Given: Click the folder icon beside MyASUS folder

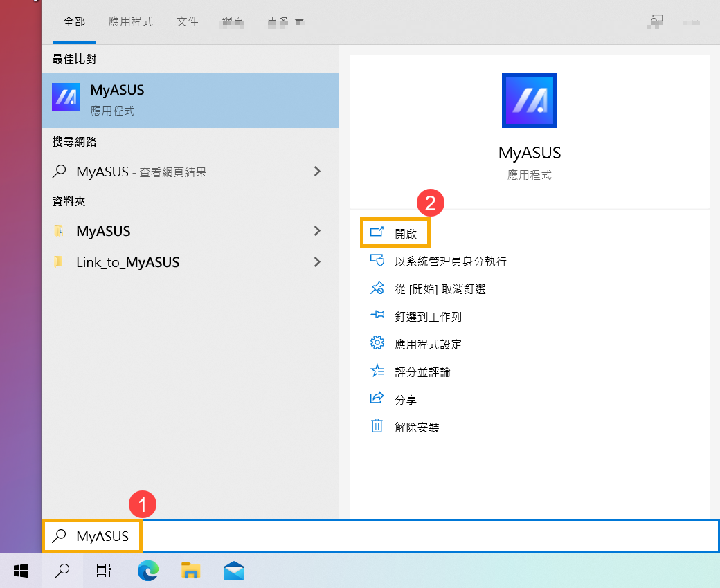Looking at the screenshot, I should (58, 230).
